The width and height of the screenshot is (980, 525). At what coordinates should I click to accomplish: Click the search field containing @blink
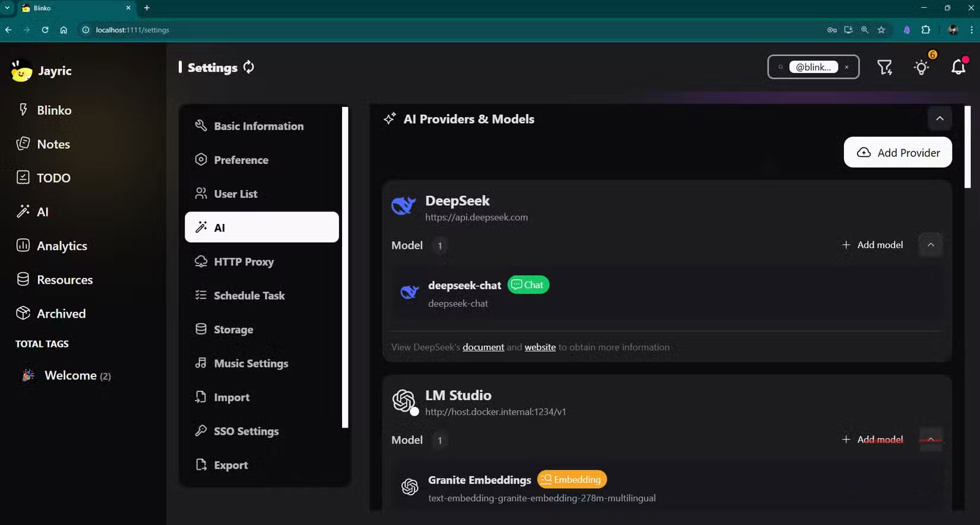click(x=813, y=67)
